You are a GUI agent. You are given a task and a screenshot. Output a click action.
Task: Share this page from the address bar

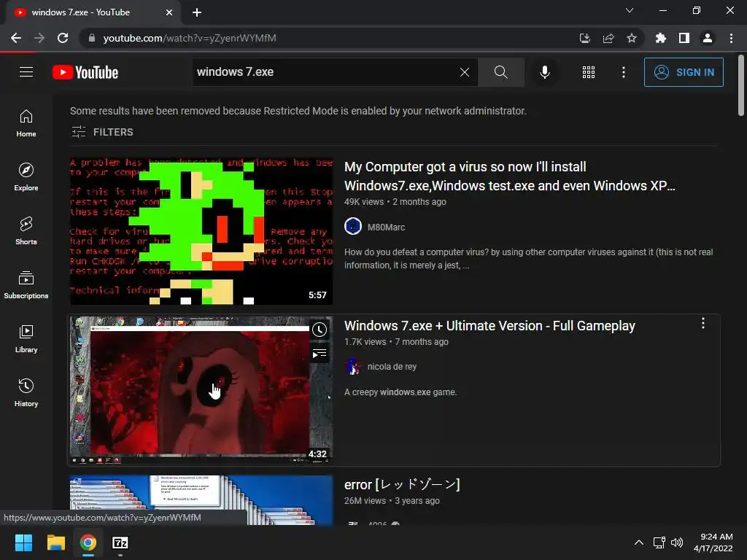coord(608,38)
